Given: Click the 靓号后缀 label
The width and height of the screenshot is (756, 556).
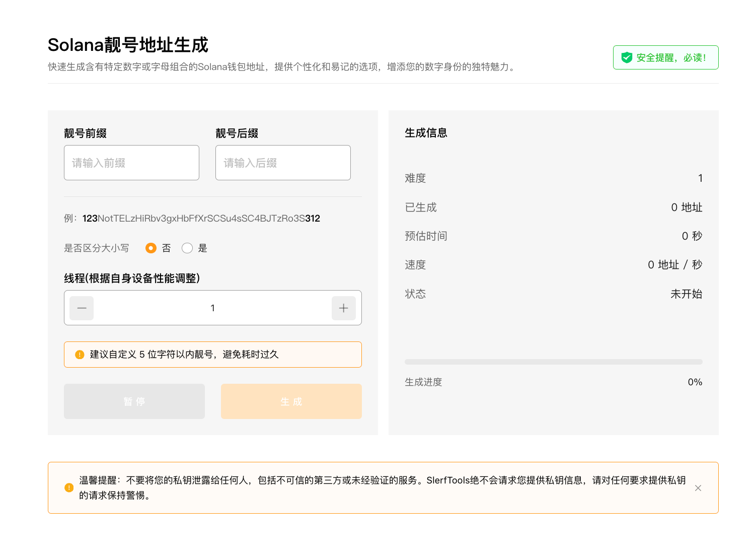Looking at the screenshot, I should (x=237, y=133).
